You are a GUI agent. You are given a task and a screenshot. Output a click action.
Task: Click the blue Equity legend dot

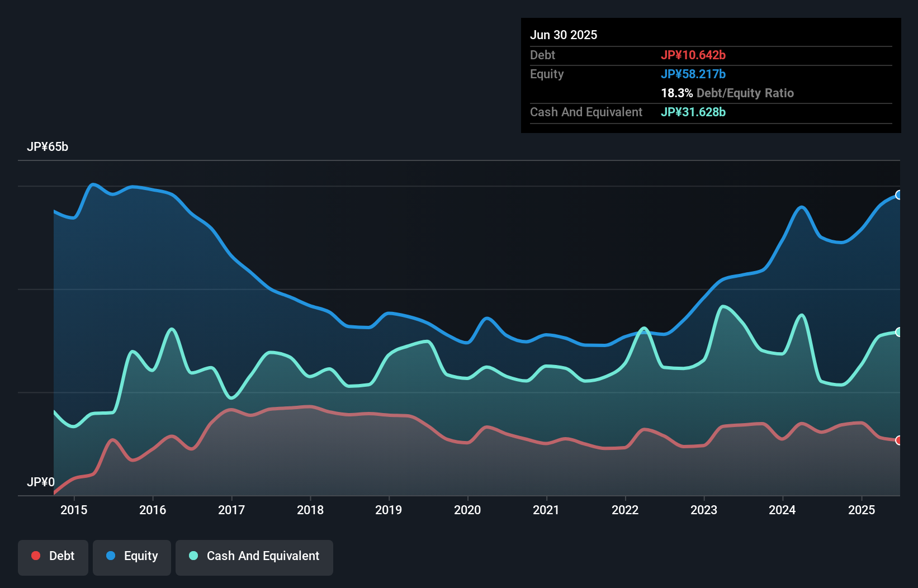point(111,556)
